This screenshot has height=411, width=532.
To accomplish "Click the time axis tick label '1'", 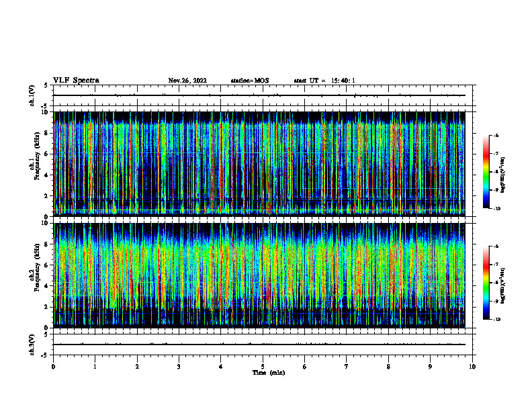I will coord(95,367).
